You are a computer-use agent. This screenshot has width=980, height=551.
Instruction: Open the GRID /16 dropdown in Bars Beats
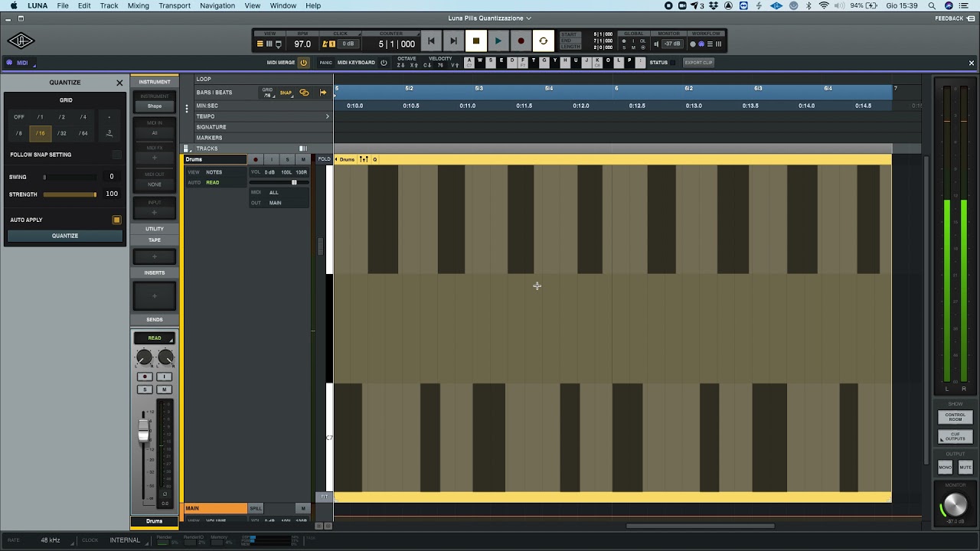click(267, 93)
